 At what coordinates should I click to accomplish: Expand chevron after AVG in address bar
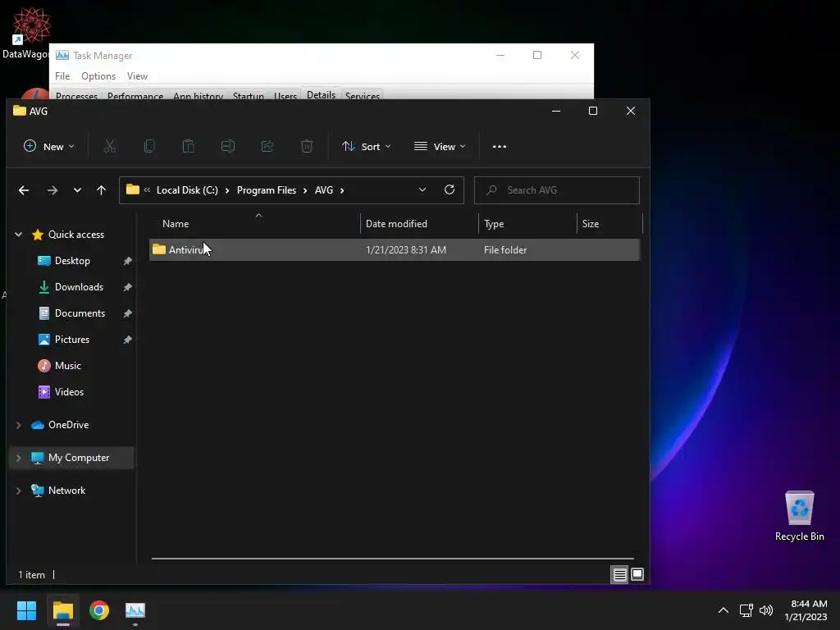coord(342,190)
